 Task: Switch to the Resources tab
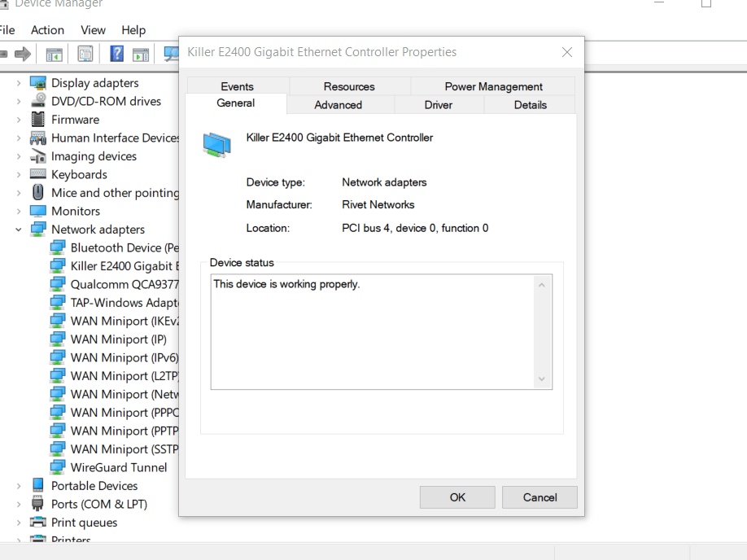tap(349, 86)
